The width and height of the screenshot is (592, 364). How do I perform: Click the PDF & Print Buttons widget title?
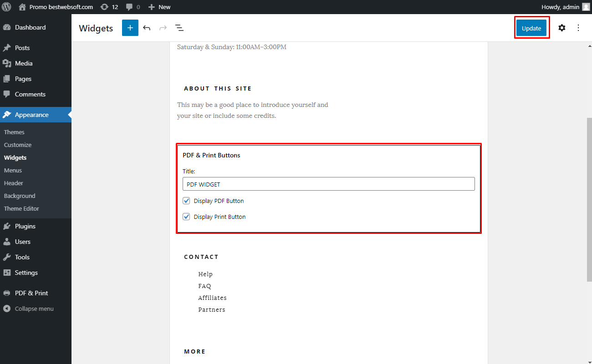point(211,155)
